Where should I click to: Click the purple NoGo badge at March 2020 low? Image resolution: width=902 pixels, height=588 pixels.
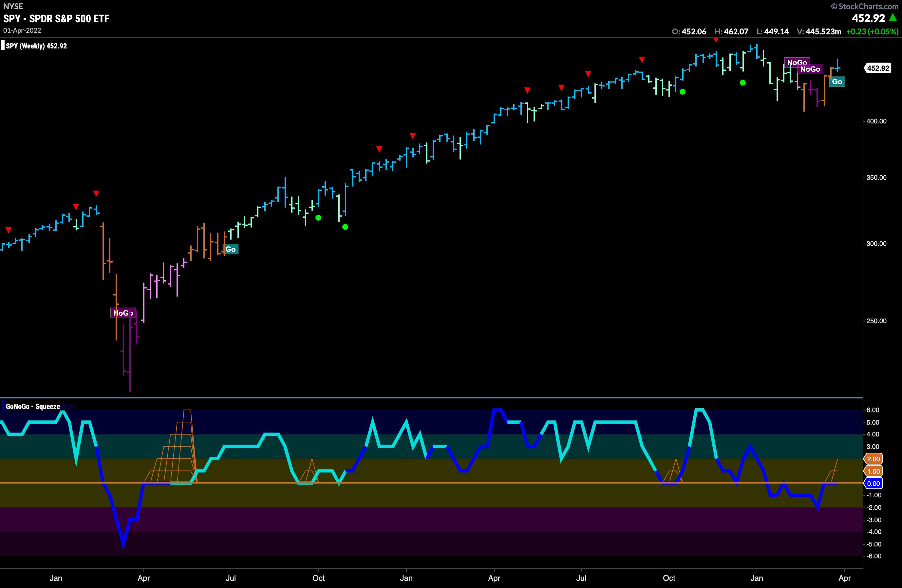point(123,313)
